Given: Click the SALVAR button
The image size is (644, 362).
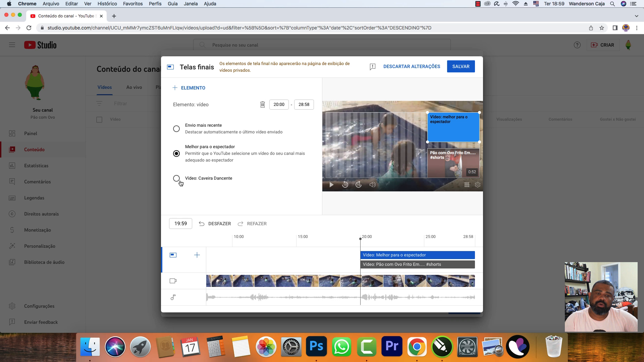Looking at the screenshot, I should 461,66.
